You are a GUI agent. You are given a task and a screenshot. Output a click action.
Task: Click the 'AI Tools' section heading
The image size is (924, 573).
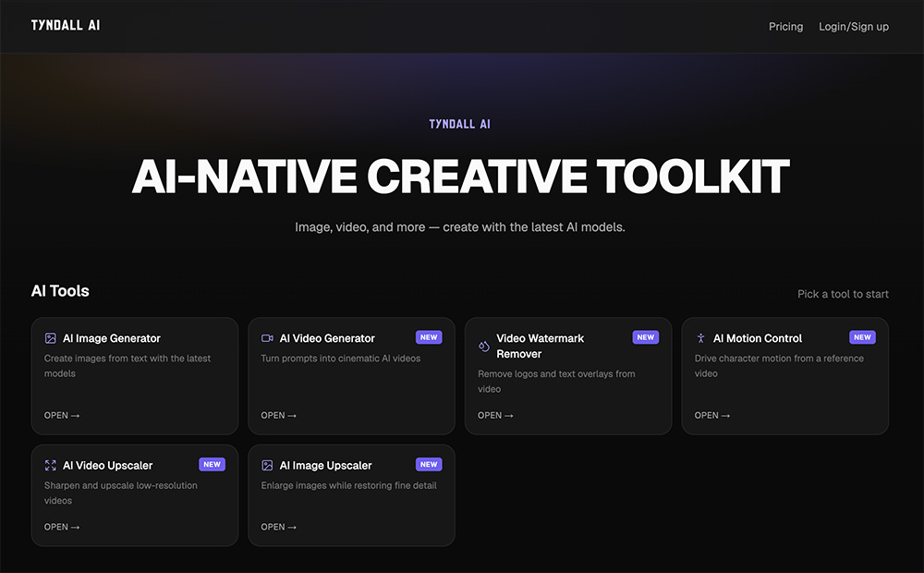(60, 291)
